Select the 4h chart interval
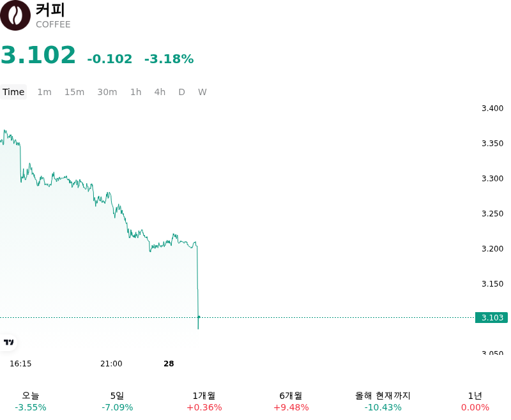Viewport: 511px width, 420px height. [160, 92]
